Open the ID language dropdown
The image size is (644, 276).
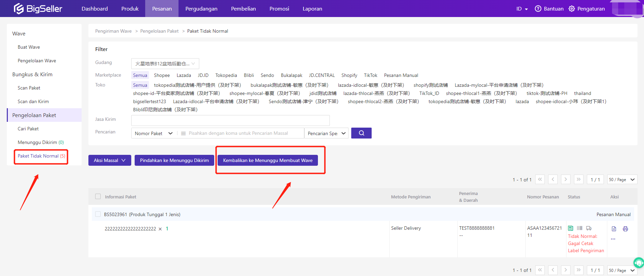pyautogui.click(x=522, y=9)
